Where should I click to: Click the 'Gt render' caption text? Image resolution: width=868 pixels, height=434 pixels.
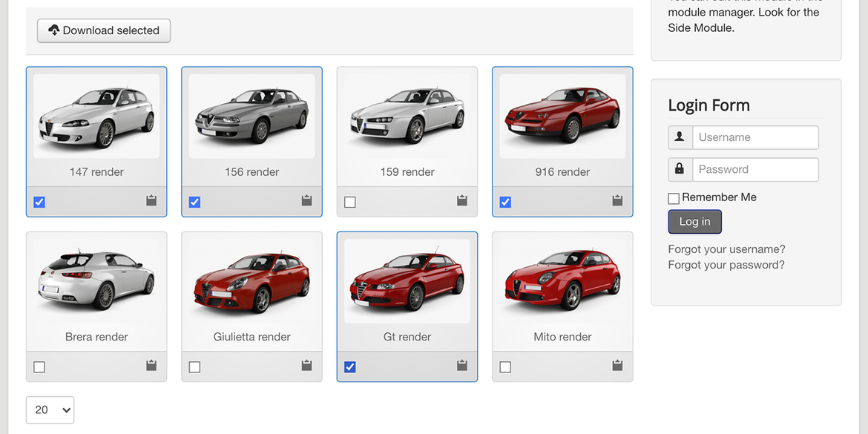(x=407, y=337)
